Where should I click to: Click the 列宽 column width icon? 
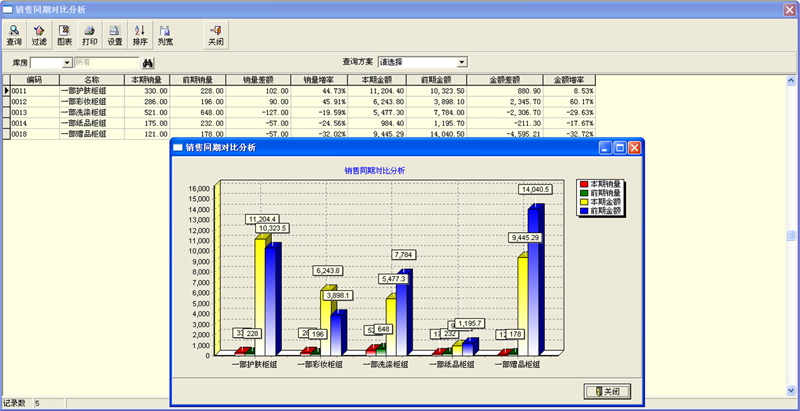[x=165, y=35]
